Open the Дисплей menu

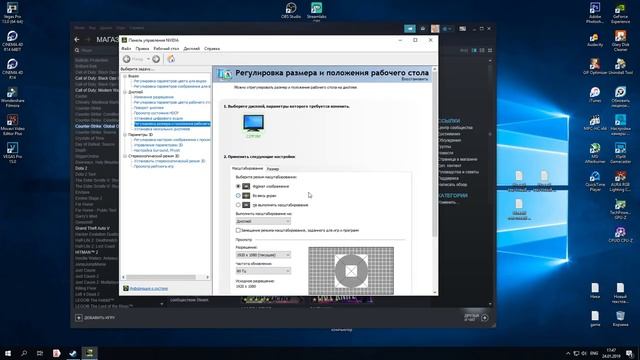pos(191,49)
